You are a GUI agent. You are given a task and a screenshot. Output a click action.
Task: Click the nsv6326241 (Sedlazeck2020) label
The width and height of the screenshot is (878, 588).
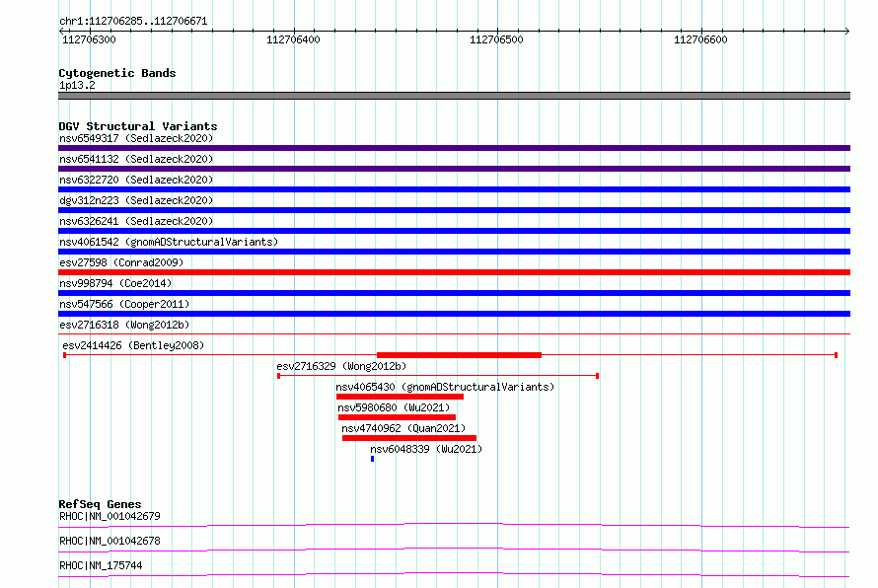tap(136, 221)
